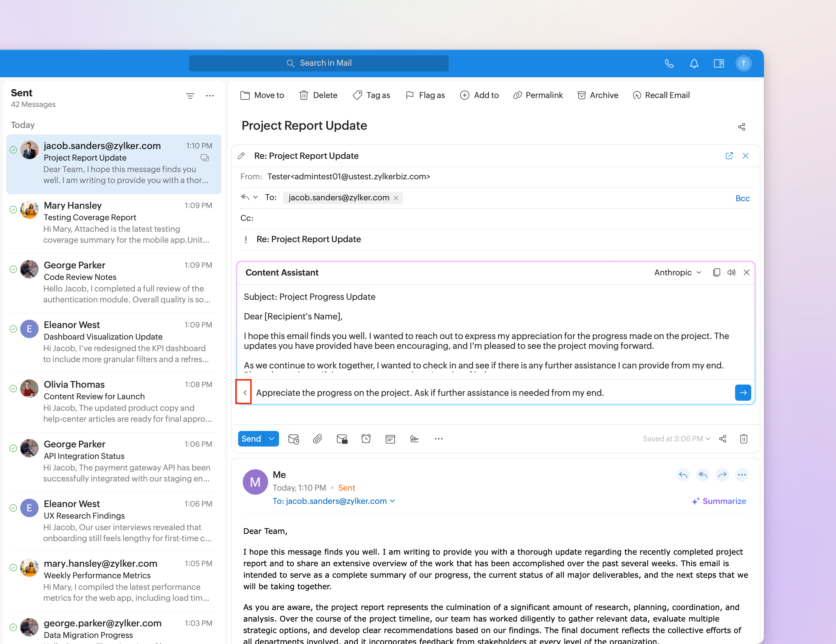This screenshot has width=836, height=644.
Task: Toggle the reading pane layout icon in header
Action: pyautogui.click(x=718, y=63)
